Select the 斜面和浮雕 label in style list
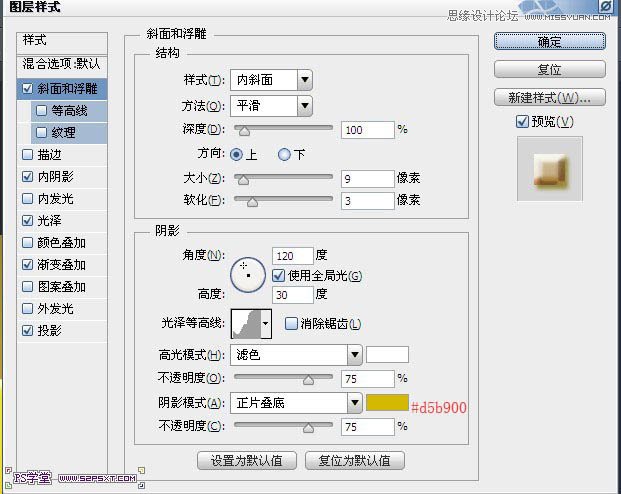621x494 pixels. pos(67,88)
